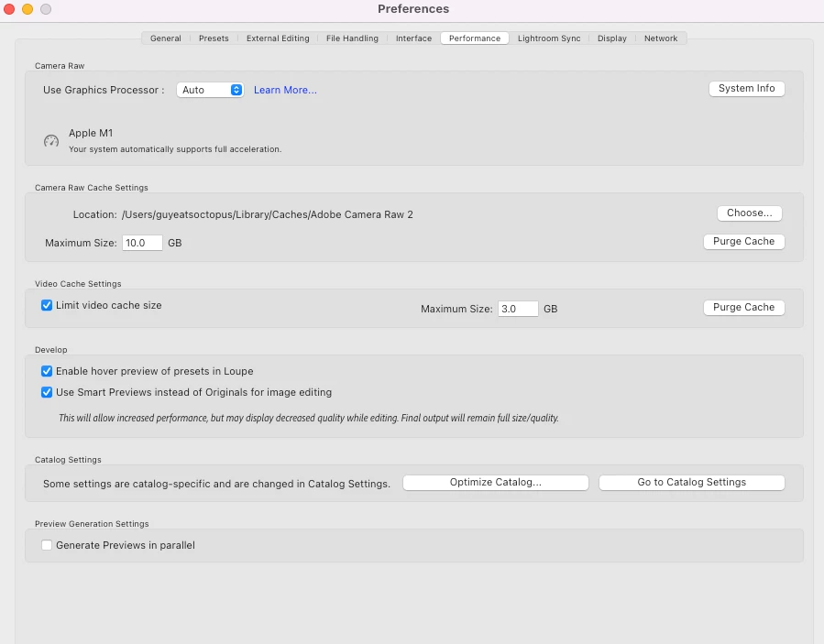Purge the video cache
The image size is (824, 644).
pos(743,307)
